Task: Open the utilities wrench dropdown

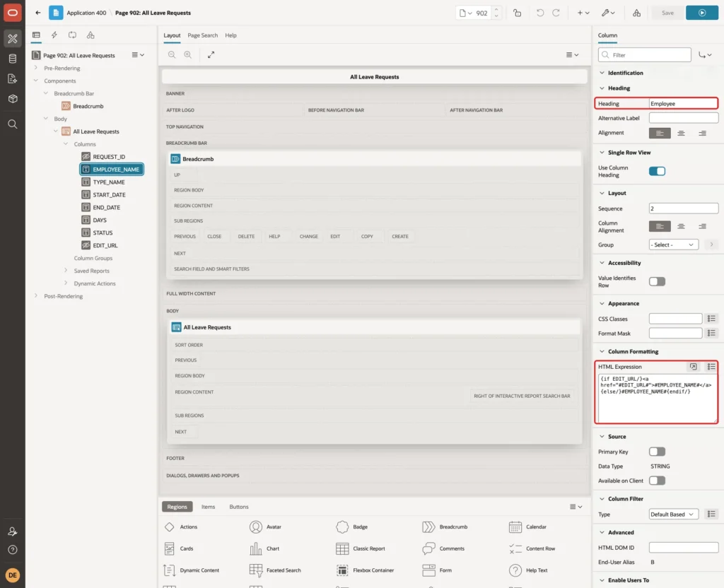Action: (x=608, y=13)
